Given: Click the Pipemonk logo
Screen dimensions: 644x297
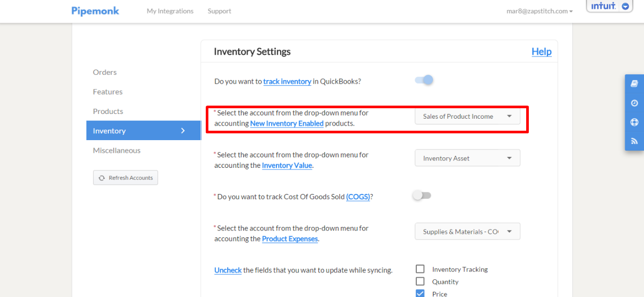Looking at the screenshot, I should [95, 11].
